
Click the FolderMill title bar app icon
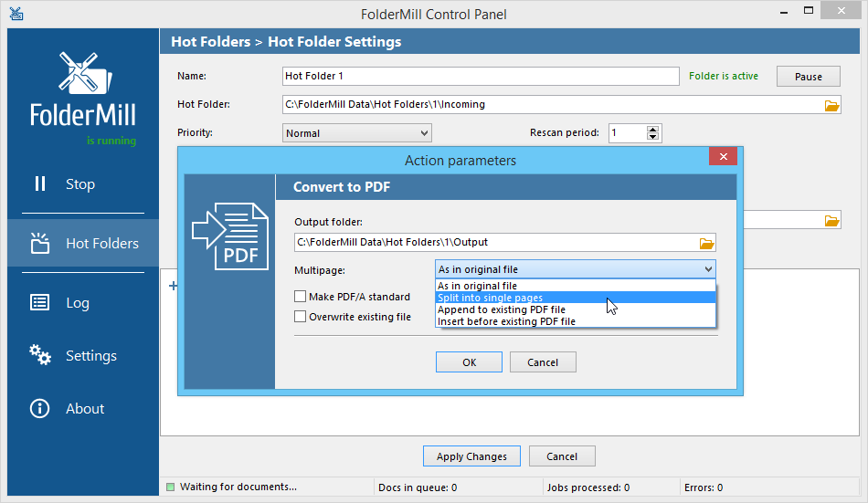click(x=16, y=14)
